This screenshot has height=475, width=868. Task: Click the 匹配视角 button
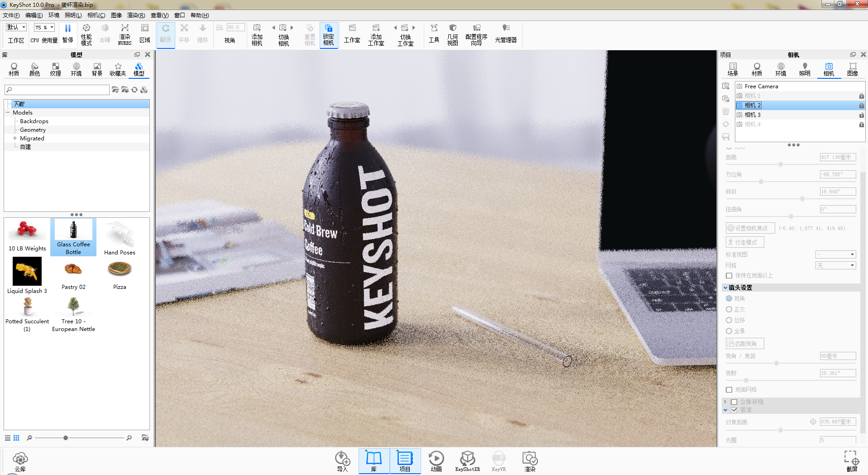point(745,344)
